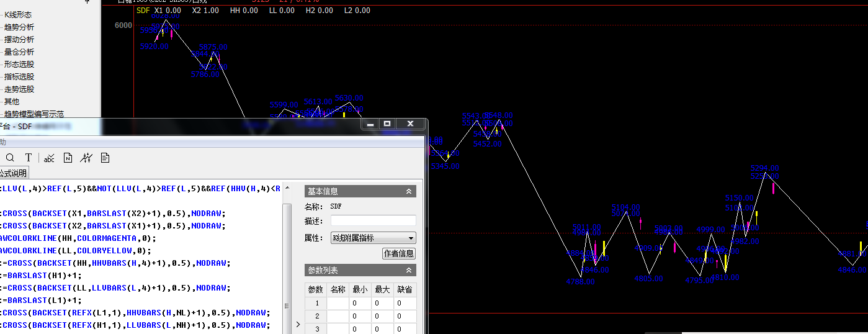Click the magnifier search icon in editor toolbar
The width and height of the screenshot is (868, 334).
pyautogui.click(x=10, y=158)
